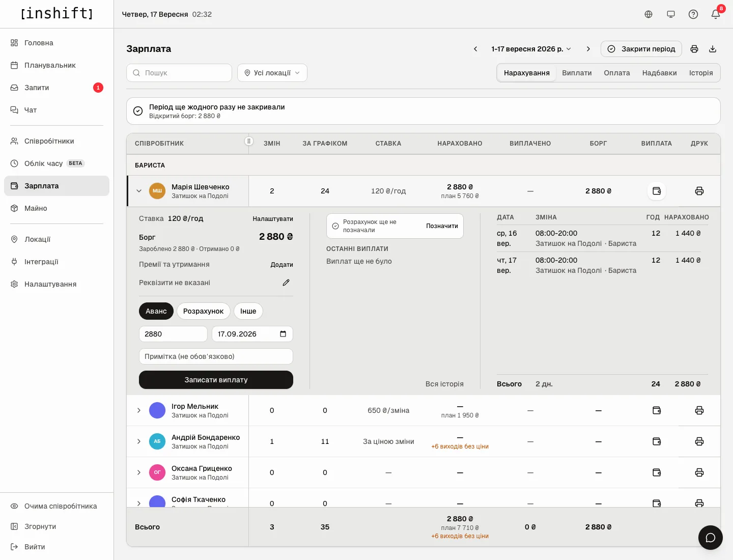This screenshot has height=560, width=733.
Task: Click the monitor display icon in header
Action: click(671, 14)
